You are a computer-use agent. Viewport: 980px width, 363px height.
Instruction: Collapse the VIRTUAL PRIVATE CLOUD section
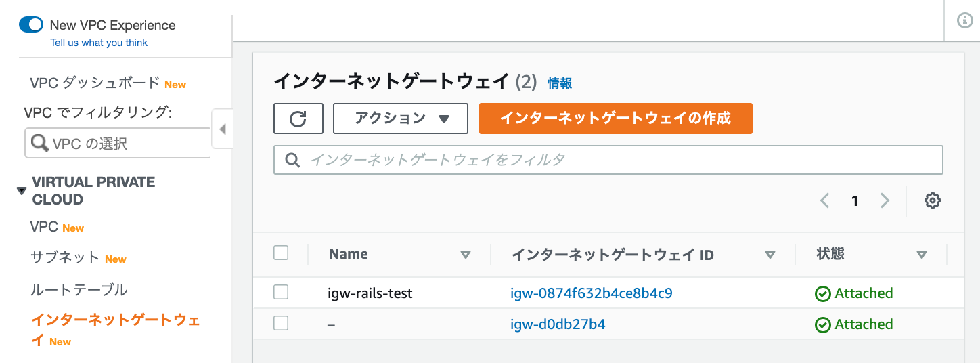(22, 191)
